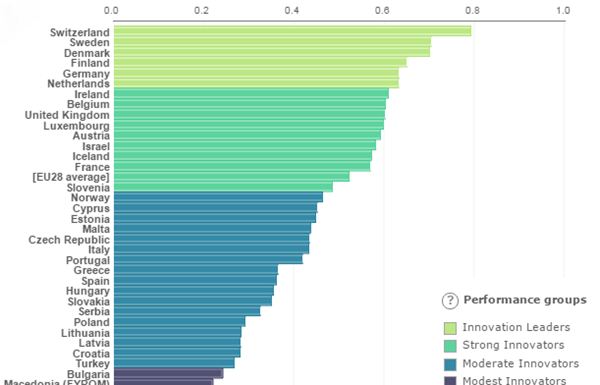
Task: Select the Strong Innovators green legend swatch
Action: click(x=450, y=346)
